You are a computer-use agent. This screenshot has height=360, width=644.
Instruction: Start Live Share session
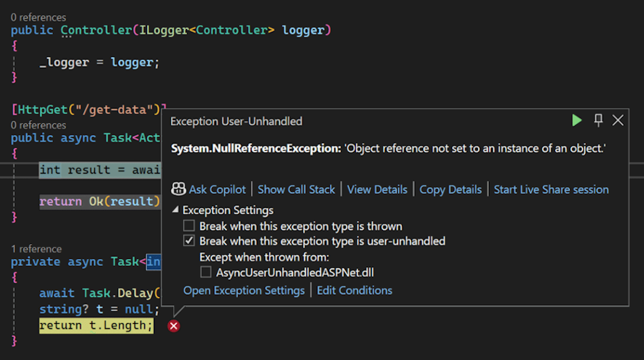[550, 189]
